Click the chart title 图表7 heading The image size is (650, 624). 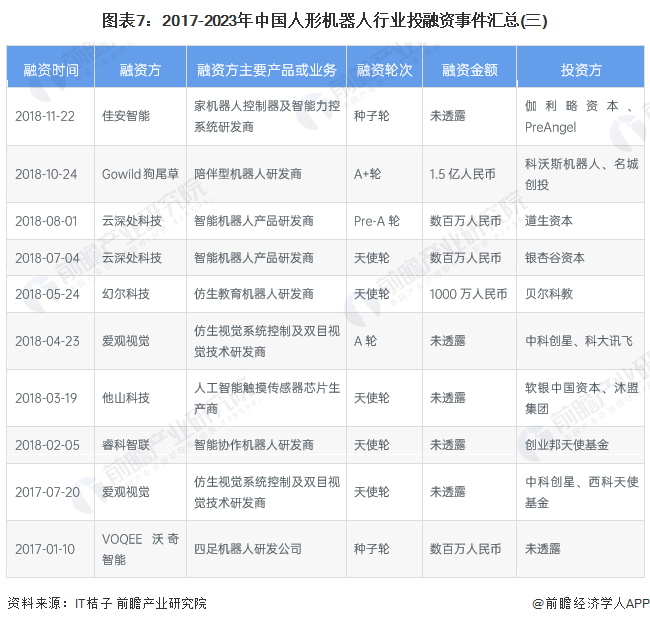[325, 20]
